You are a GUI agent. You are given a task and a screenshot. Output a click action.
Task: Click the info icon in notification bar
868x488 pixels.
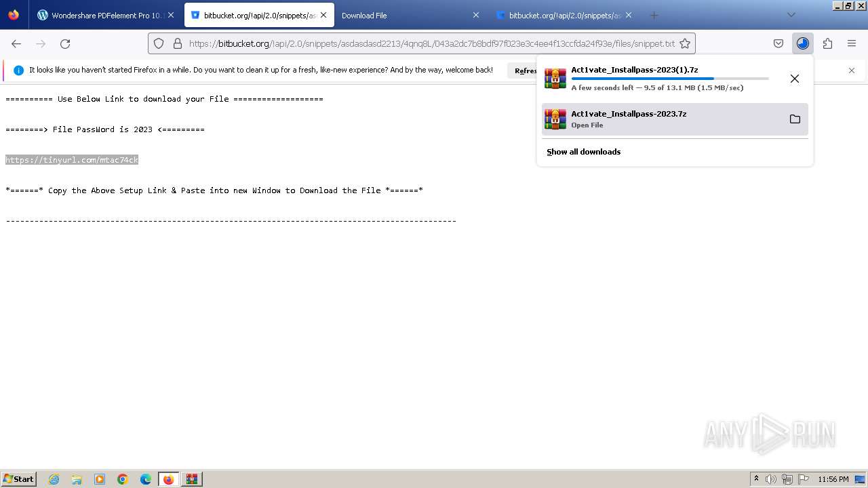tap(18, 70)
